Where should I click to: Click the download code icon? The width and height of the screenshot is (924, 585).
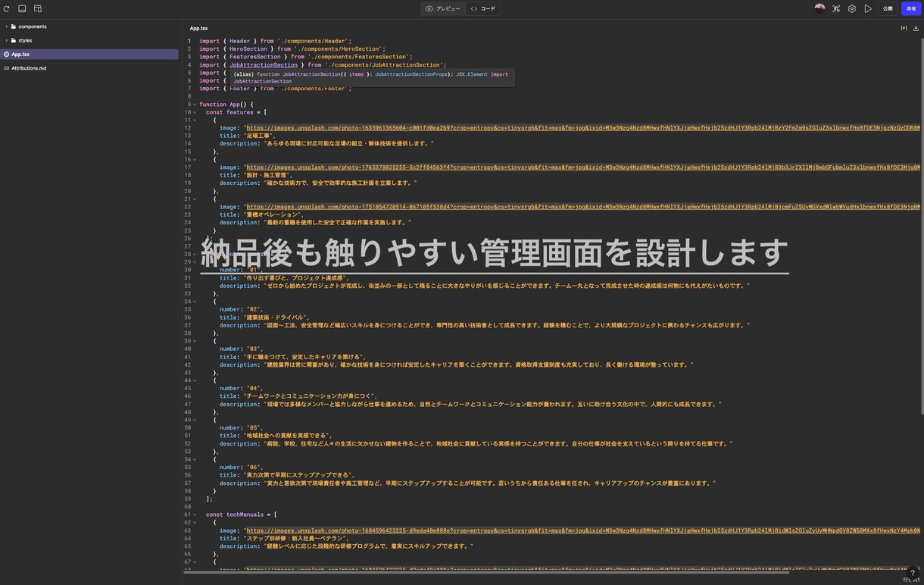point(916,28)
